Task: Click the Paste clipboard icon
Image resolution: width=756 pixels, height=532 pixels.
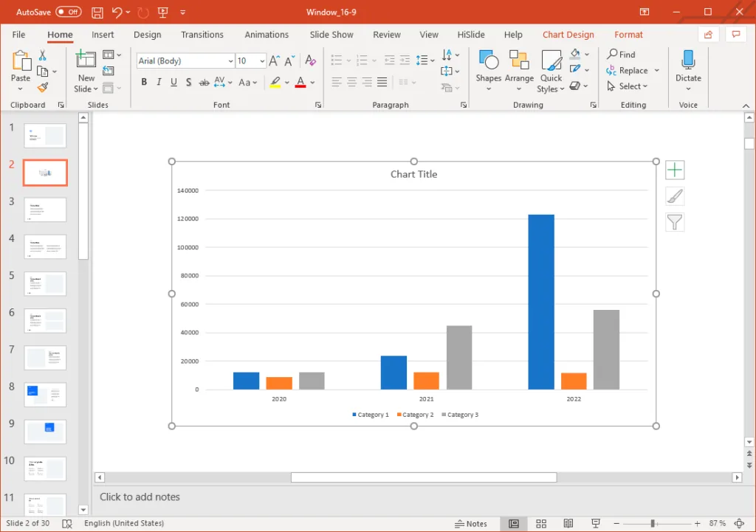Action: click(x=21, y=61)
